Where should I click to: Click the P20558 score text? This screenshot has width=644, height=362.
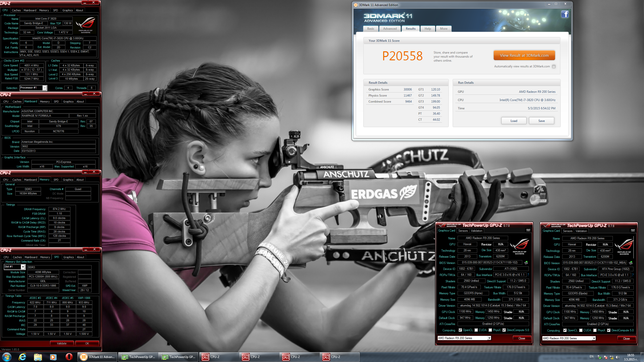tap(402, 56)
